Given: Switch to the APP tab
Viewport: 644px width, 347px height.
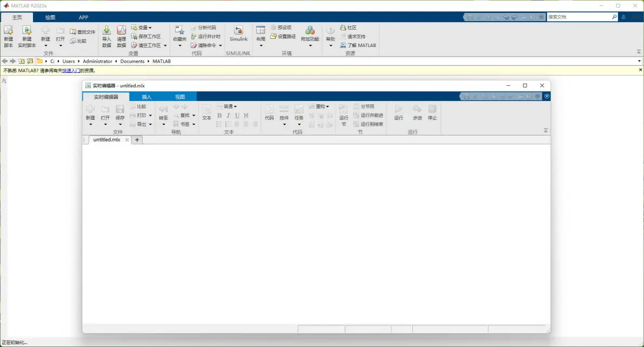Looking at the screenshot, I should tap(83, 17).
